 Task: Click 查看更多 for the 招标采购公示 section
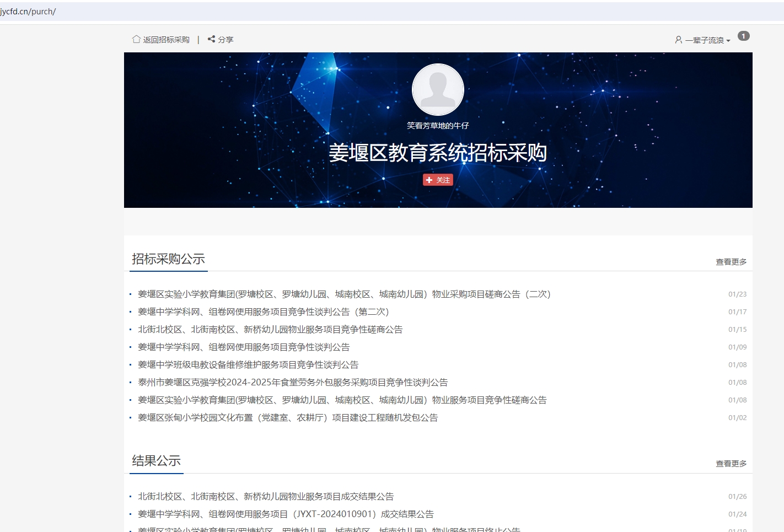731,262
